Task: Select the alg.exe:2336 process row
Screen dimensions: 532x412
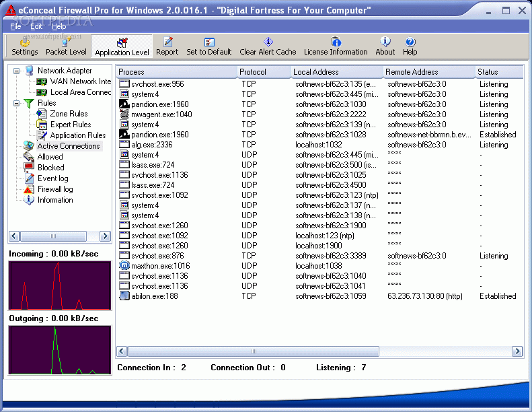Action: point(319,145)
